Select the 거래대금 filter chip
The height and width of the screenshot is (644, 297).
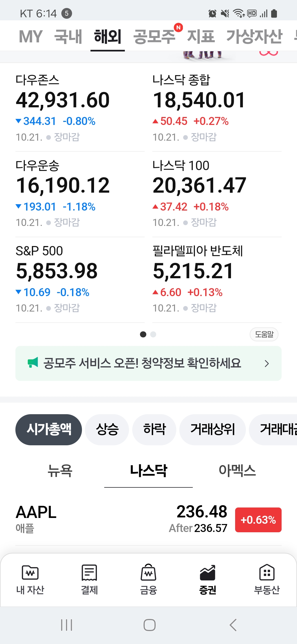click(273, 430)
